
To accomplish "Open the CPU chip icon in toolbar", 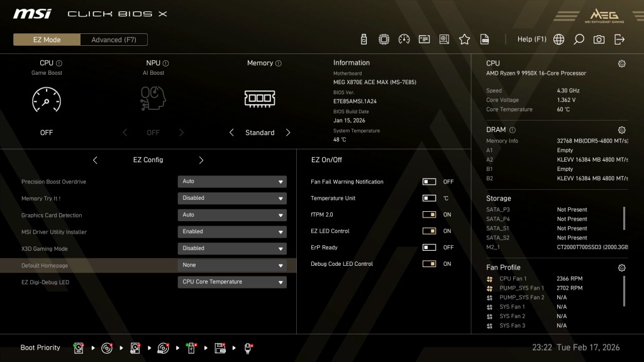I will click(384, 40).
